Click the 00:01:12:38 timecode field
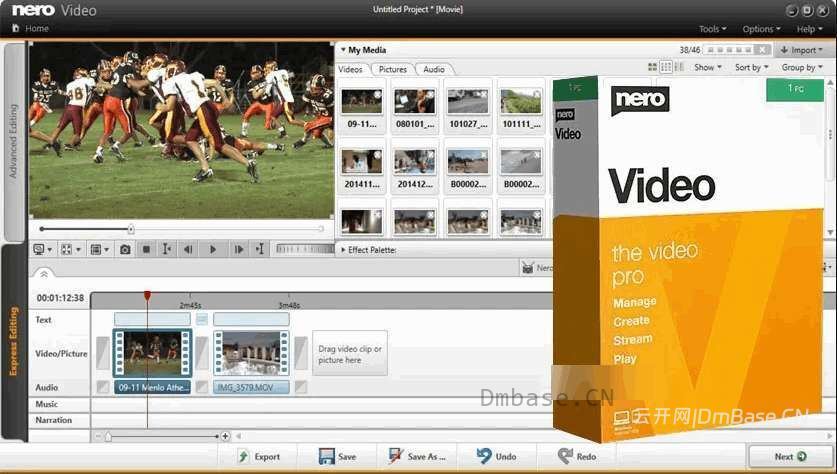The image size is (837, 474). coord(60,298)
